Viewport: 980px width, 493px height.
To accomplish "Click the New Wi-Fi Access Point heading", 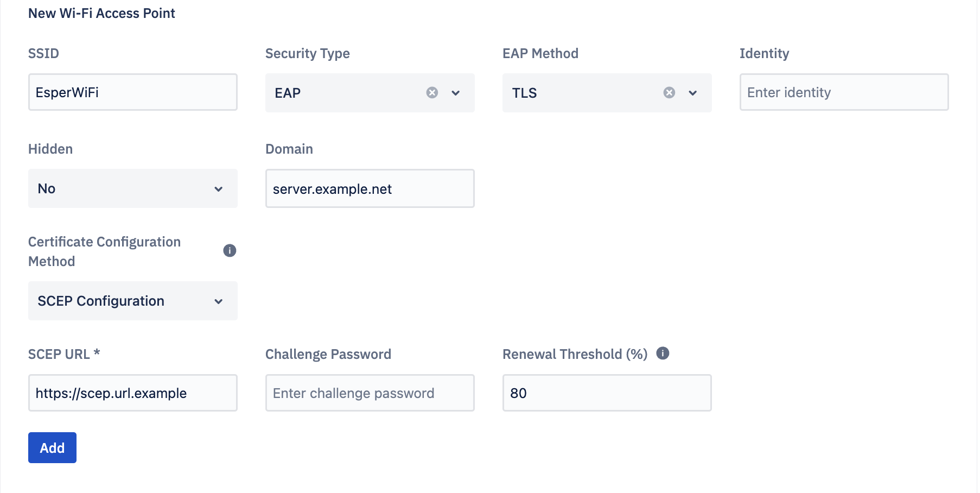I will point(101,13).
